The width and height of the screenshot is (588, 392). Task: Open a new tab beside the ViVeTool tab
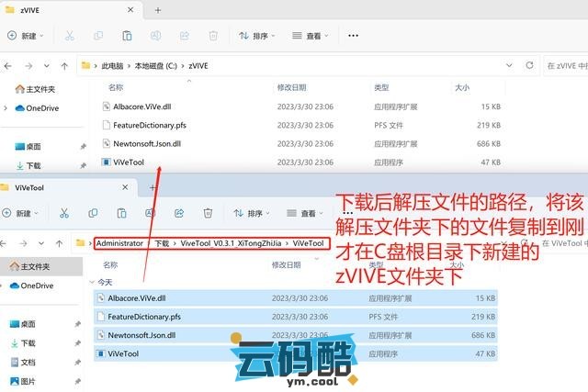[x=153, y=187]
